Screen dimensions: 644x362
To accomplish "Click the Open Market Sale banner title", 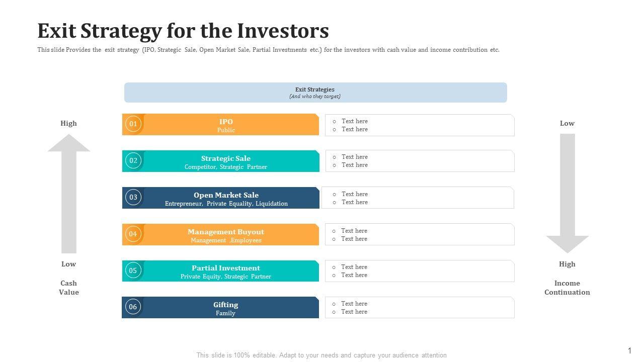I will coord(226,195).
